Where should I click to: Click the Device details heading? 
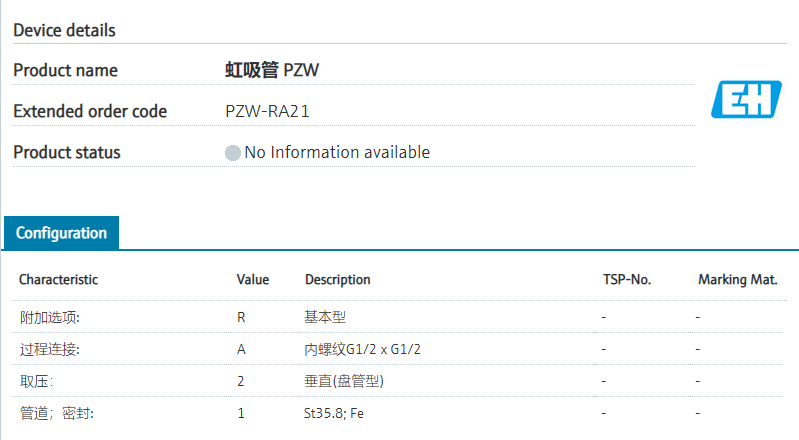pyautogui.click(x=64, y=30)
